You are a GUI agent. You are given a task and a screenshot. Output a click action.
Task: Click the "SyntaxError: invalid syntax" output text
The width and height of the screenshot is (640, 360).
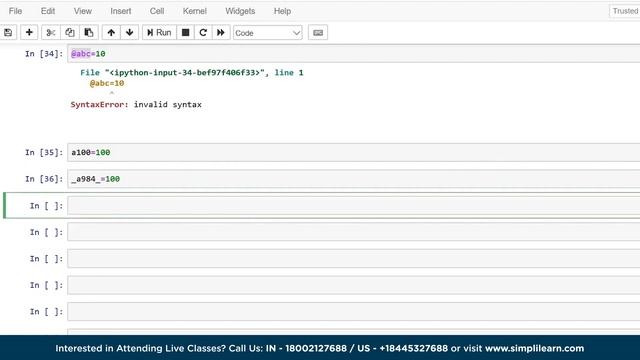pyautogui.click(x=136, y=104)
